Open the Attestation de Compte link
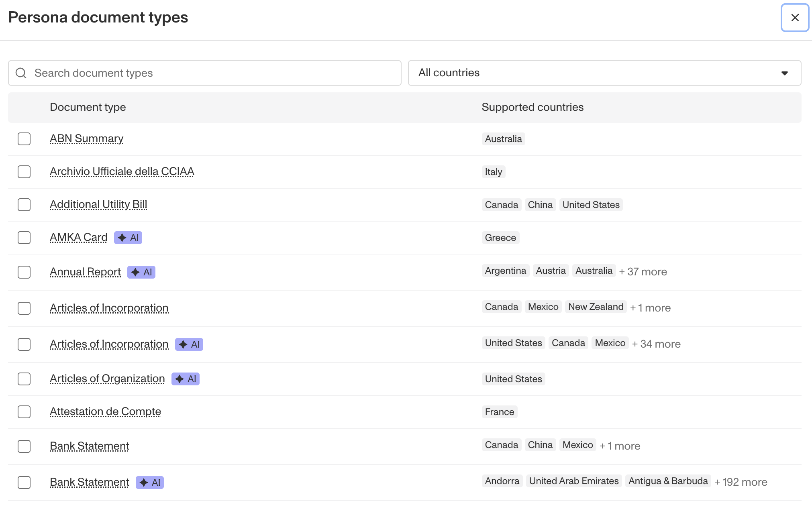 coord(105,412)
